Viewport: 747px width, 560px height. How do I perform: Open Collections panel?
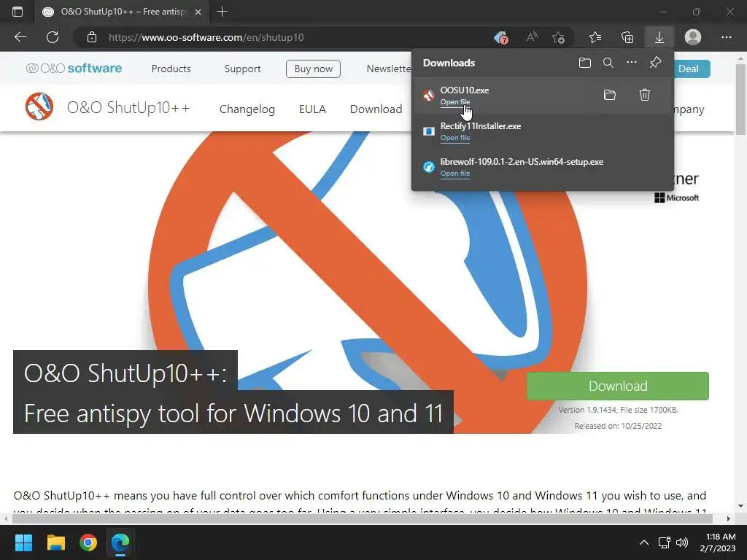coord(627,37)
